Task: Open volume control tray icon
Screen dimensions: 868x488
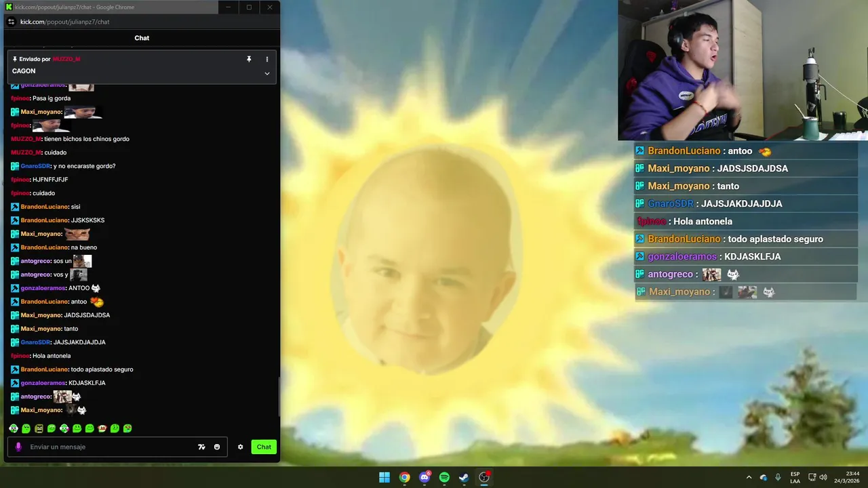Action: click(x=823, y=477)
